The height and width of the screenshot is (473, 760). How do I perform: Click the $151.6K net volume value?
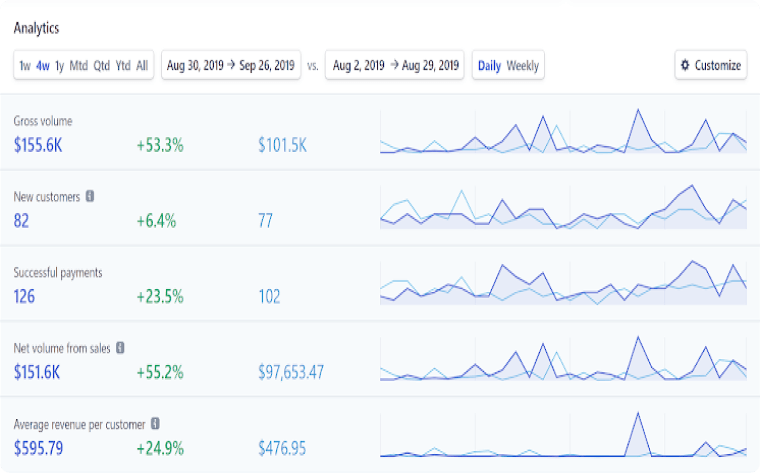point(37,372)
